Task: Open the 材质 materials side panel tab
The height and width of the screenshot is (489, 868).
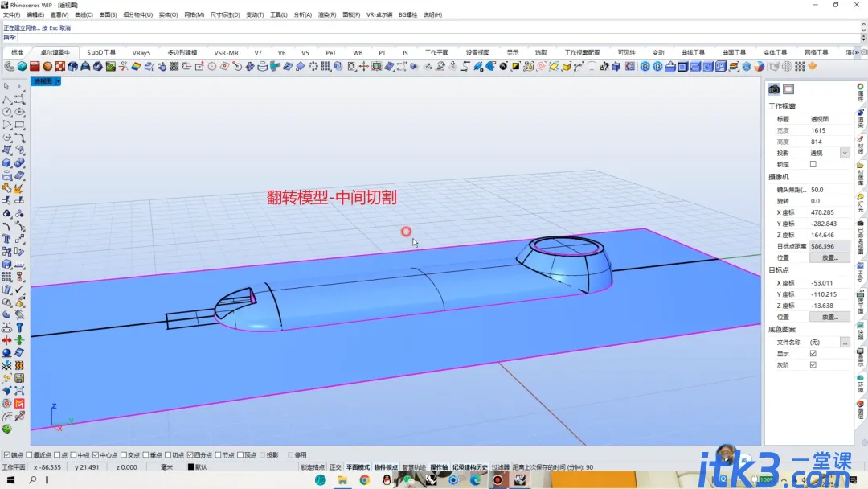Action: point(860,146)
